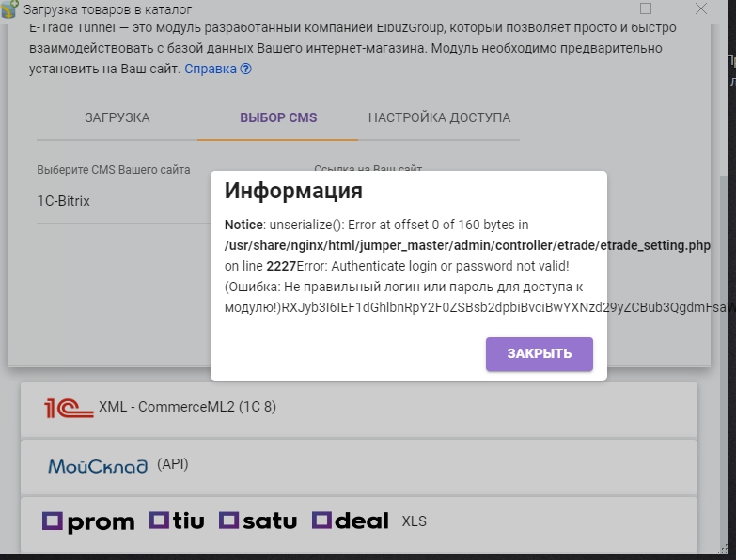Click the satu logo
The height and width of the screenshot is (560, 736).
(258, 521)
